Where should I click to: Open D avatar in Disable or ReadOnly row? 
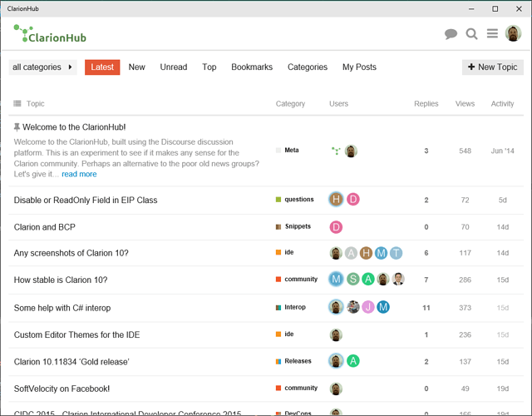click(x=352, y=200)
